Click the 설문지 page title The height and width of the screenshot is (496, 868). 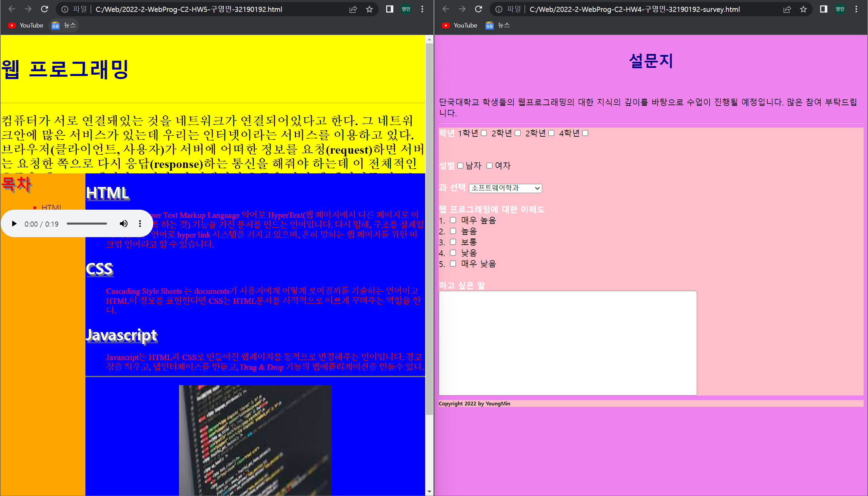(651, 61)
